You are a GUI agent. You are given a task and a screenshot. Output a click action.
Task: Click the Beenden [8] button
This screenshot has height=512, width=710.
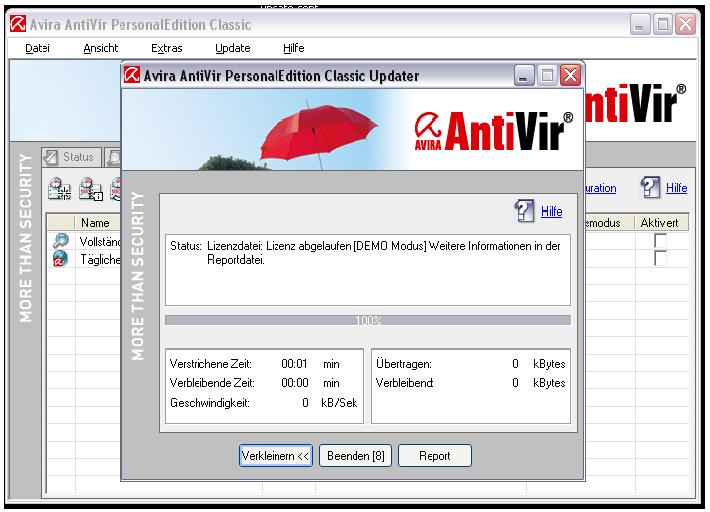tap(355, 455)
